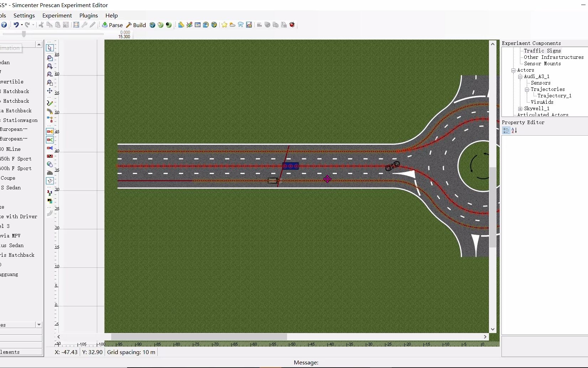588x368 pixels.
Task: Click the canvas vertical scrollbar down arrow
Action: tap(493, 329)
